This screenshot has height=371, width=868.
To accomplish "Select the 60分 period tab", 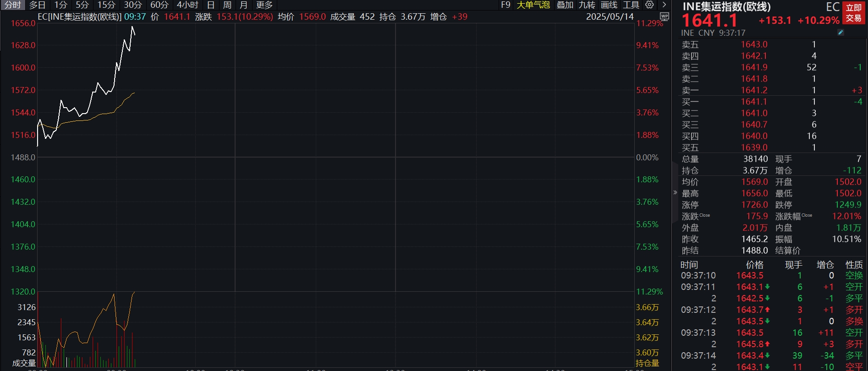I will pos(159,5).
